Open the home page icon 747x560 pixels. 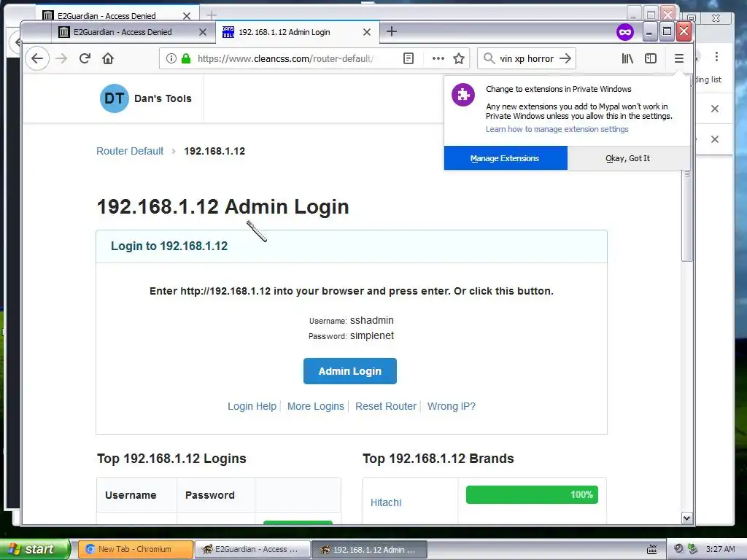coord(108,58)
